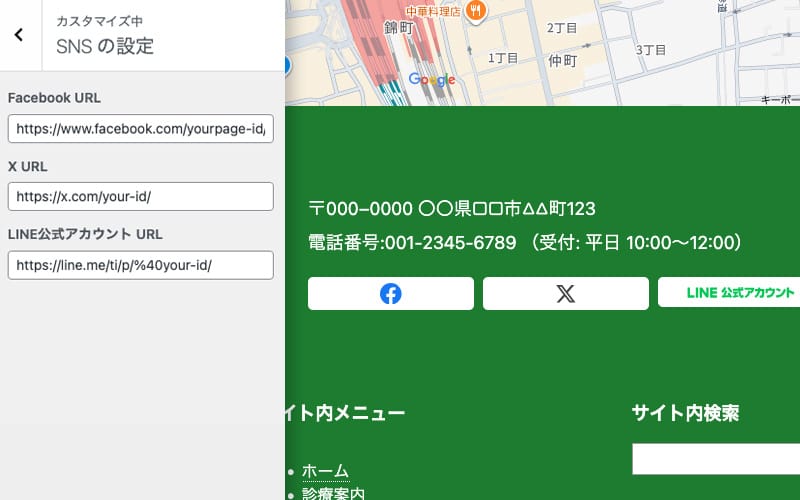Open the LINE 公式アカウント button

[738, 293]
